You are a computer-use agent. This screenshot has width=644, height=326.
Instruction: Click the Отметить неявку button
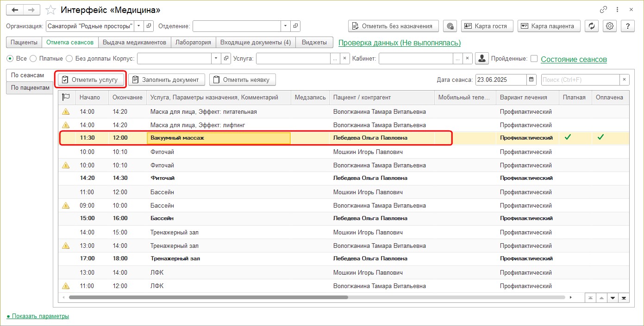[x=242, y=80]
